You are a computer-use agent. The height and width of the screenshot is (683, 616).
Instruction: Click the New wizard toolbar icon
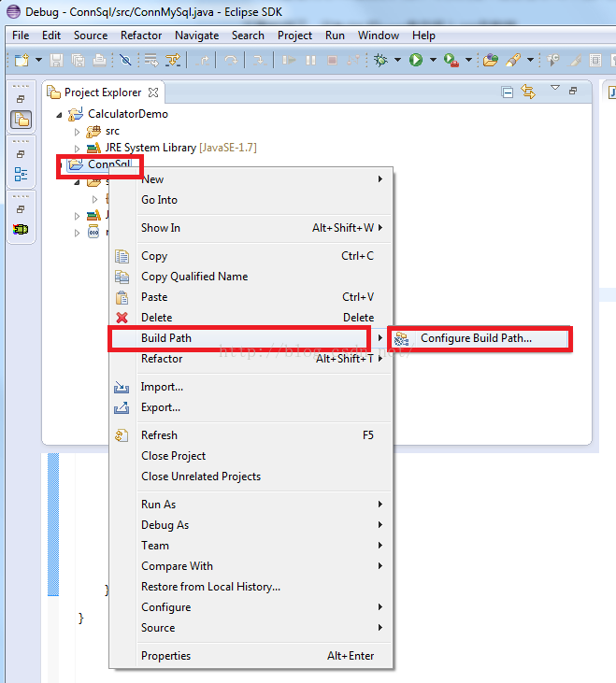pyautogui.click(x=21, y=60)
